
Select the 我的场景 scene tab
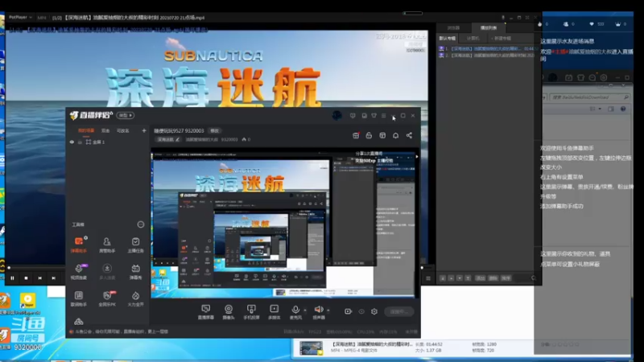[x=86, y=130]
